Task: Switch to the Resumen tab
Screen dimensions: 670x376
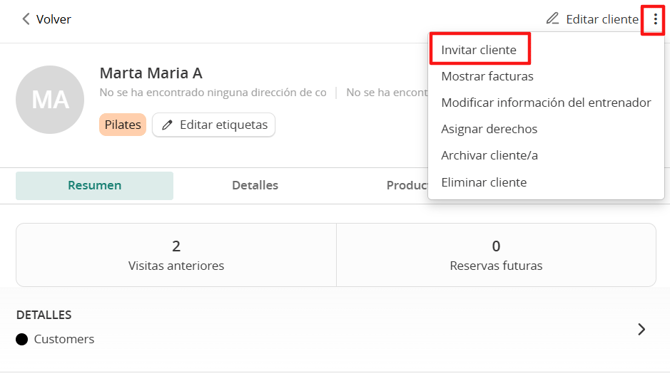Action: coord(94,185)
